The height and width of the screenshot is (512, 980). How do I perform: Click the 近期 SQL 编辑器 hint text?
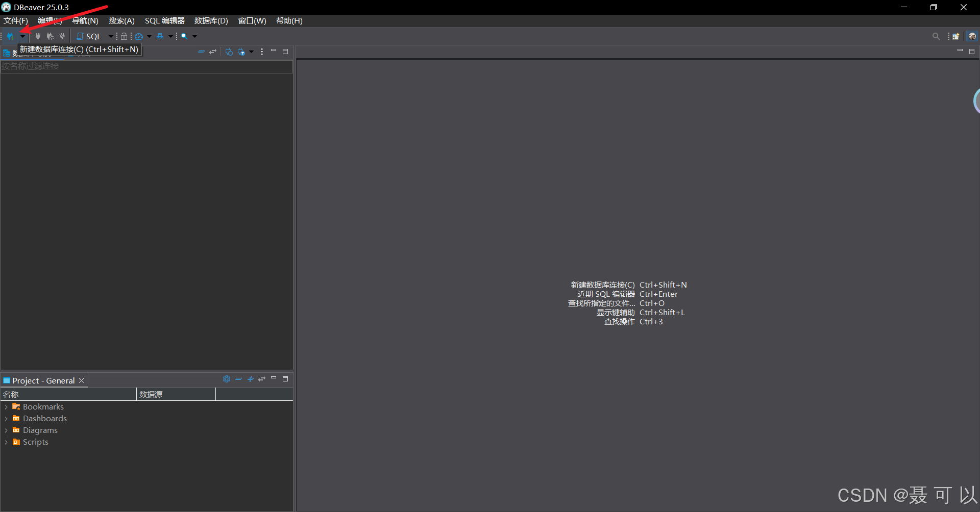606,294
